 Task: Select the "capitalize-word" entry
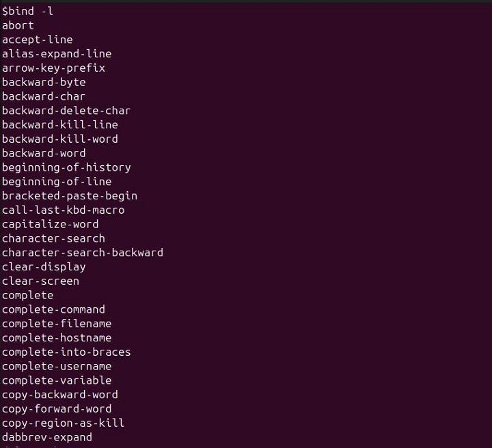point(51,224)
